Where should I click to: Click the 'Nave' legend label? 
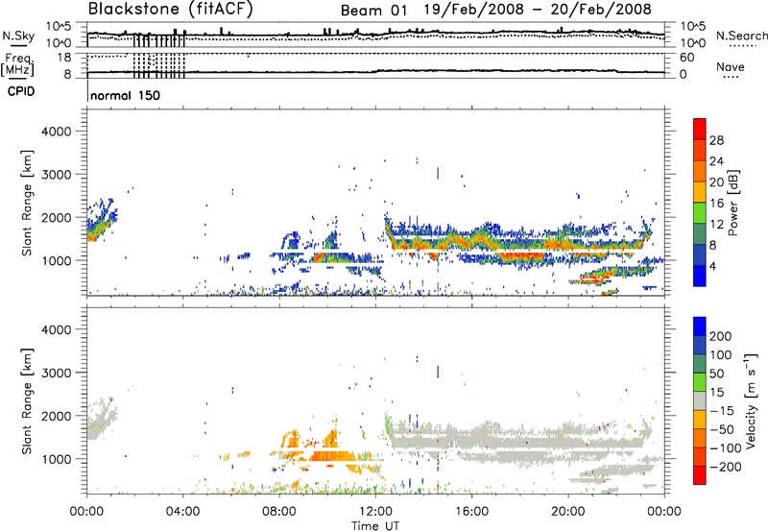tap(730, 66)
